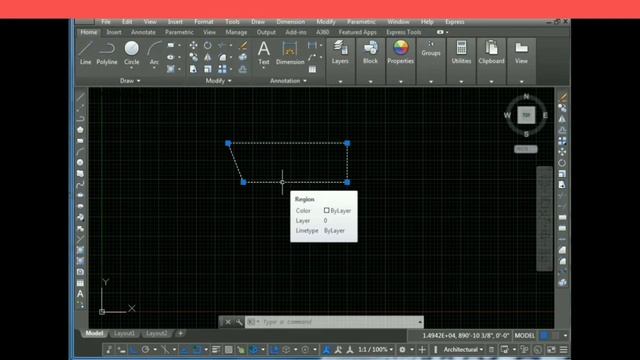This screenshot has width=640, height=360.
Task: Click the Rotate icon in Modify panel
Action: [x=208, y=45]
